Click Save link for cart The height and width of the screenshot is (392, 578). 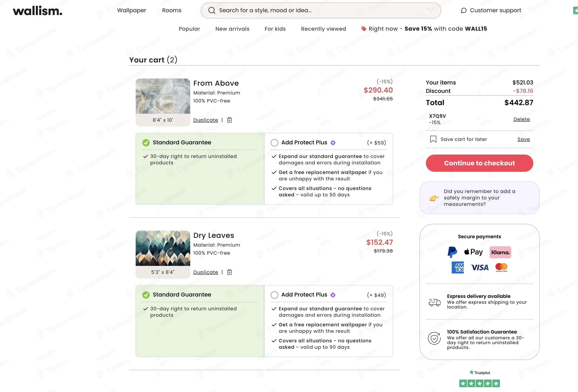click(x=523, y=139)
